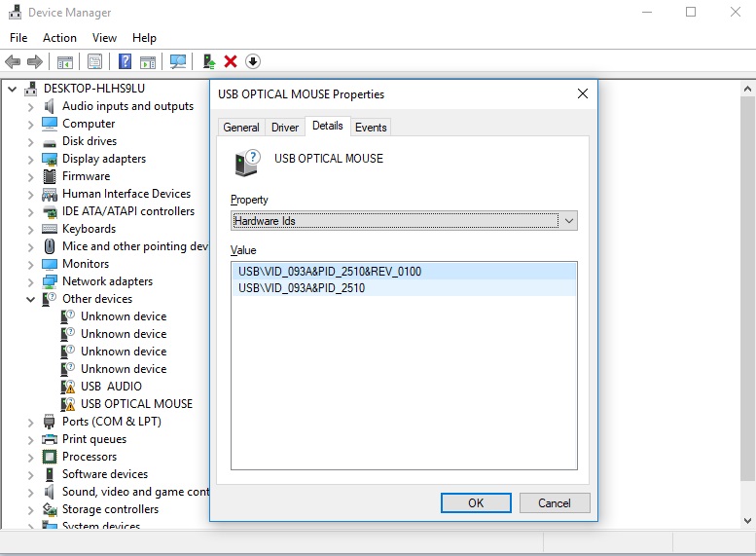Open the Action menu
This screenshot has height=556, width=756.
tap(59, 38)
